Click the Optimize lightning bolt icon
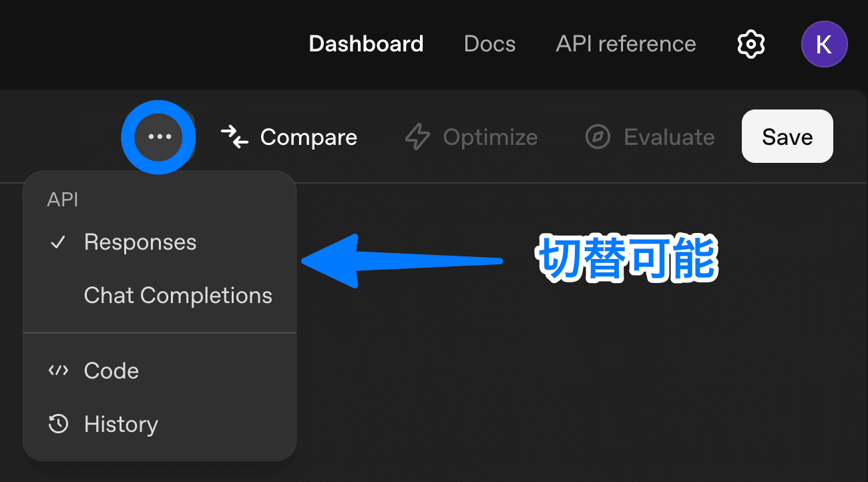The image size is (868, 482). [x=418, y=137]
